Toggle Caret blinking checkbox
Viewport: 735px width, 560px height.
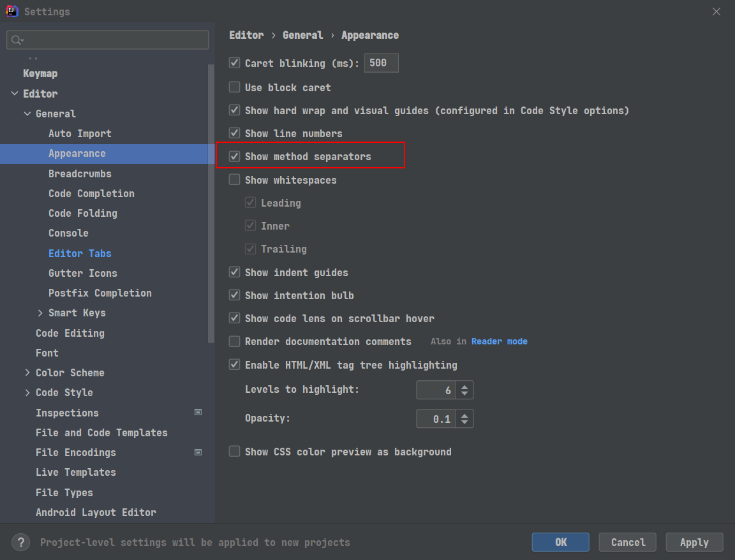pos(234,63)
